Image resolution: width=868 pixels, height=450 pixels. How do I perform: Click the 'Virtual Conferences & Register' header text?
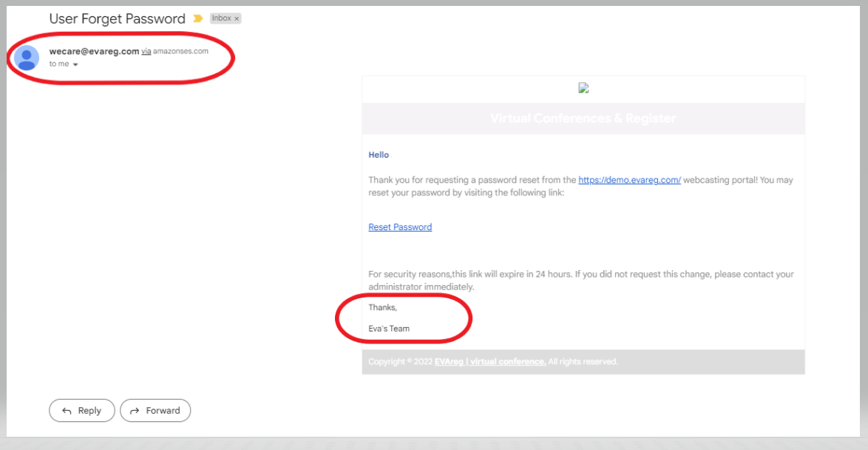click(x=583, y=118)
